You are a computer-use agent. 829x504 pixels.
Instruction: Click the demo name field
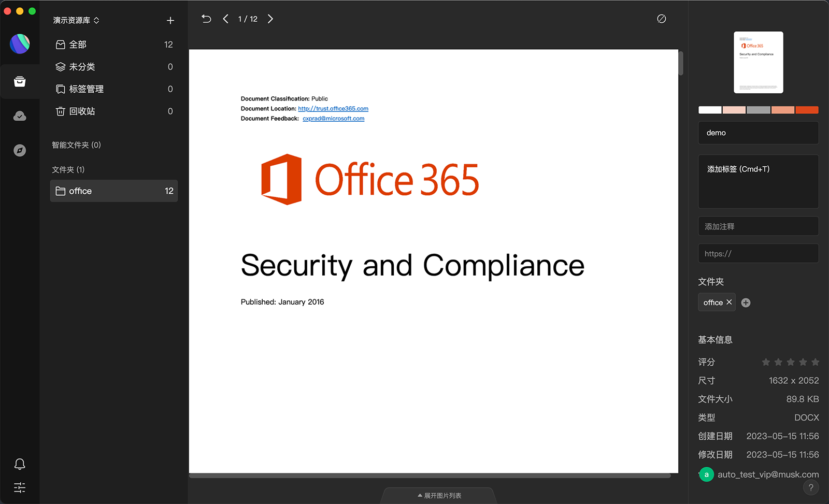click(x=759, y=133)
